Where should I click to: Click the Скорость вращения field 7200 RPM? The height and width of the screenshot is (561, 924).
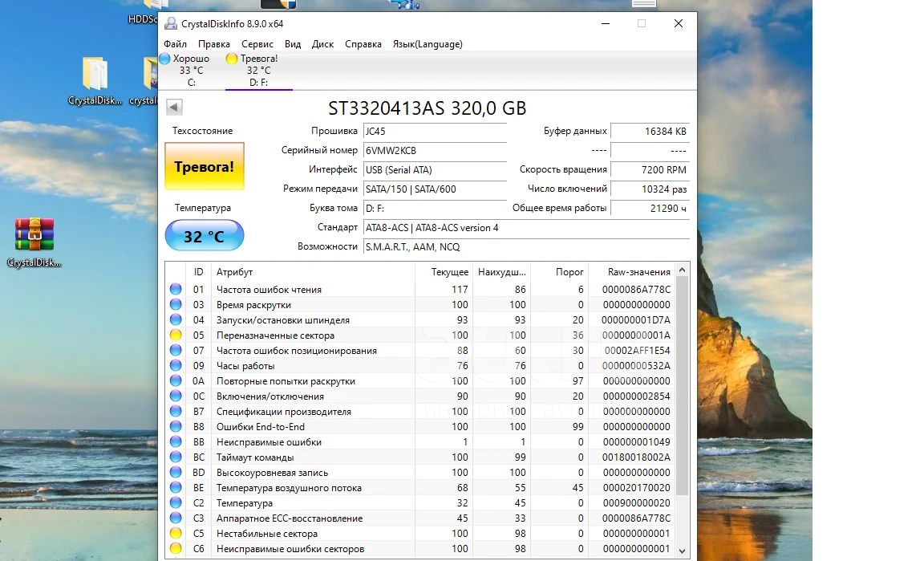pos(650,170)
